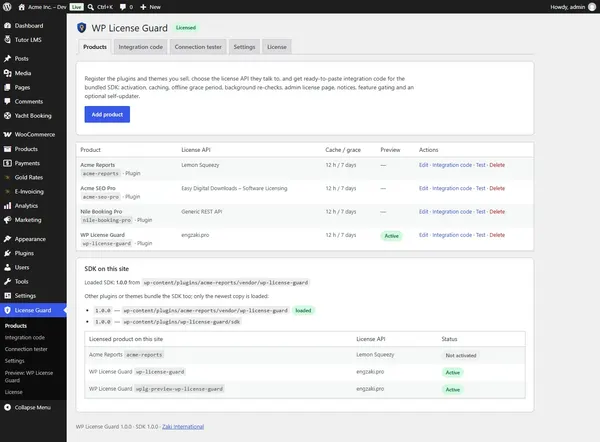Click the Gold Rates menu item
The width and height of the screenshot is (600, 442).
pyautogui.click(x=29, y=177)
